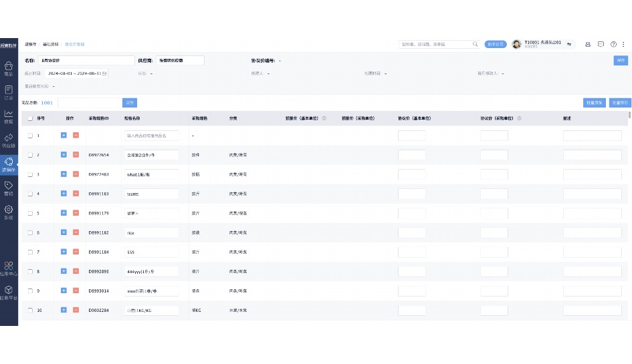
Task: Click the 基础资料 breadcrumb item
Action: [x=50, y=44]
